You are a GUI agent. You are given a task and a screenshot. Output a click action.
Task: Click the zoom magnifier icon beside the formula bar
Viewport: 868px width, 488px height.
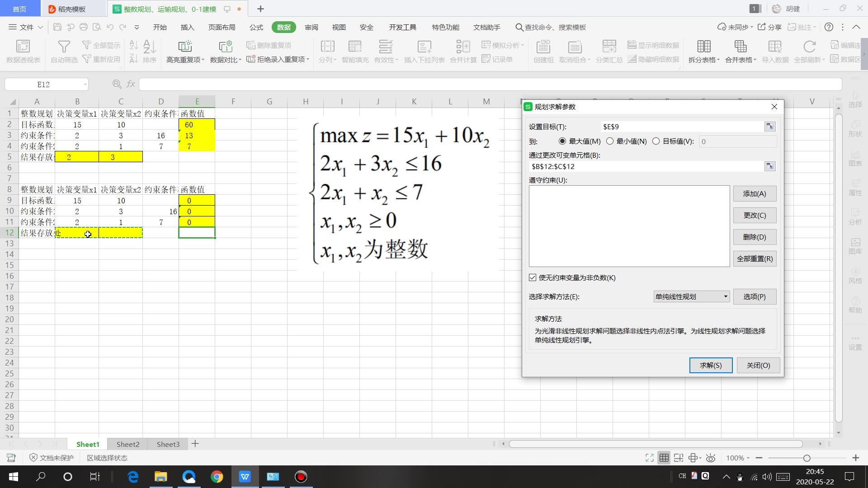pos(117,84)
